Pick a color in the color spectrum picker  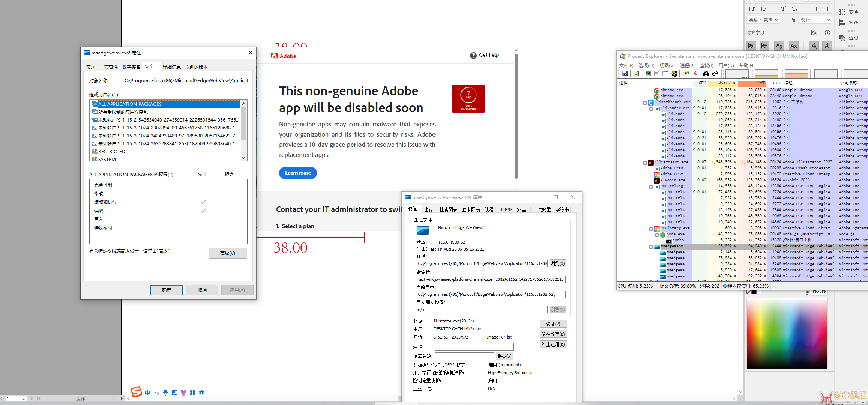coord(787,333)
